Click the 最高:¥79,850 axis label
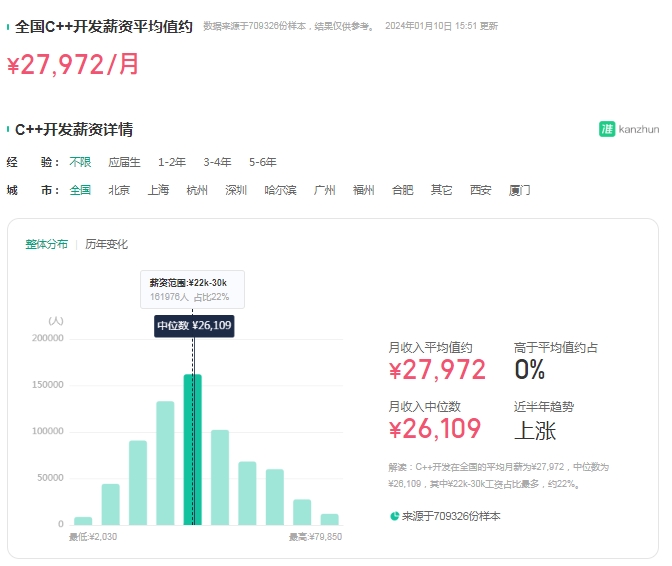Viewport: 672px width, 566px height. (315, 537)
